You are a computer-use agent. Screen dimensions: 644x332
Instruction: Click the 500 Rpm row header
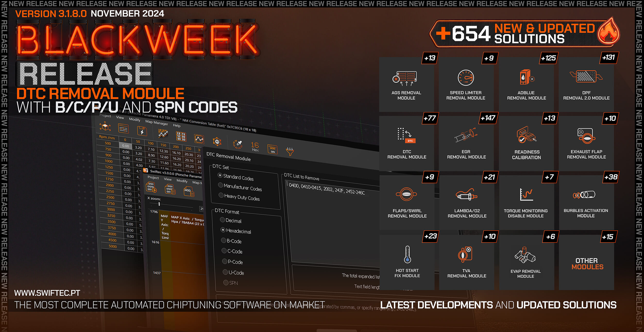pos(108,143)
